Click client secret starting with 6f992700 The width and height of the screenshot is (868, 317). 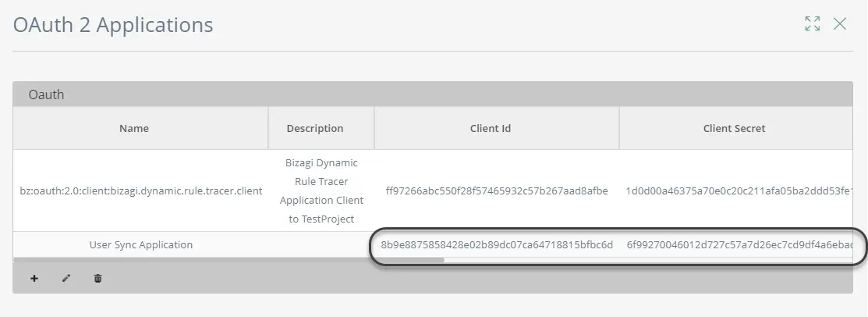739,245
